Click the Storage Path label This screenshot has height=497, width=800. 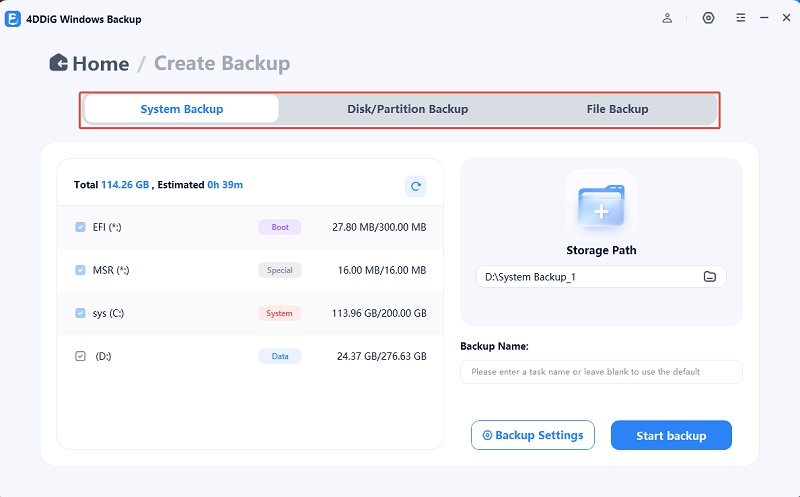(601, 250)
